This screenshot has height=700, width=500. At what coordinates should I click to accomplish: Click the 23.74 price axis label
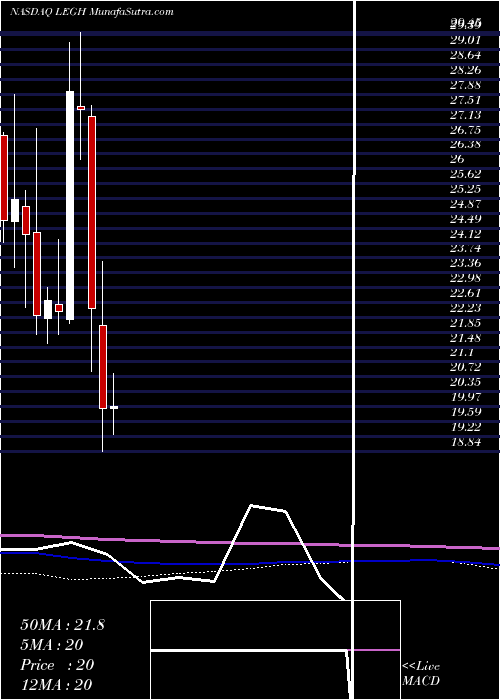[465, 248]
